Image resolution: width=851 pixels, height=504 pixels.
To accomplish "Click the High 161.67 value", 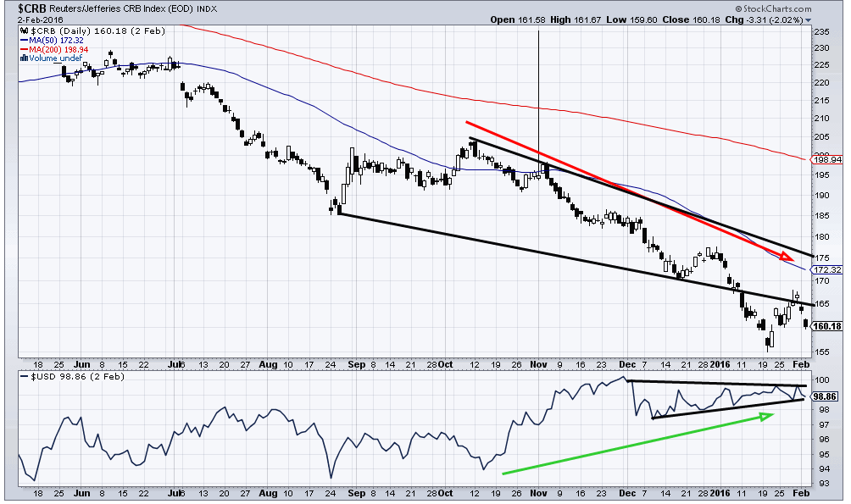I will pos(576,20).
